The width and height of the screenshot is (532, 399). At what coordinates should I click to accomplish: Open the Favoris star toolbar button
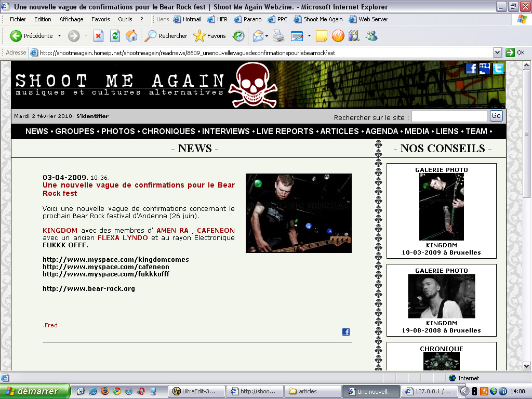pyautogui.click(x=209, y=36)
